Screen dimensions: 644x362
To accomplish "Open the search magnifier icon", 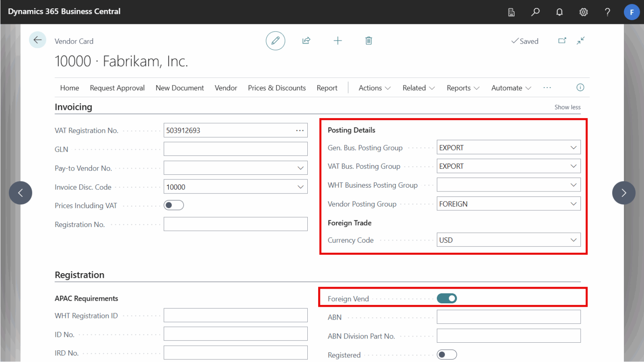I will coord(535,12).
